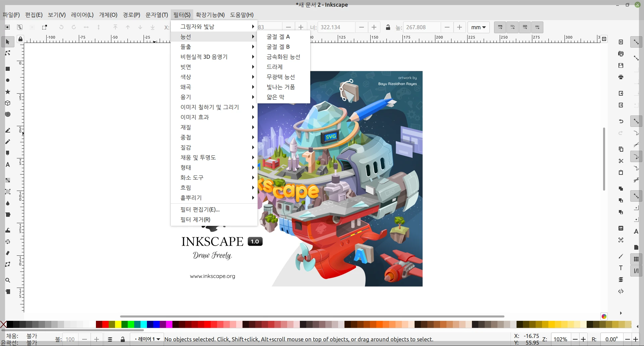The height and width of the screenshot is (346, 644).
Task: Decrease opacity with minus button
Action: (x=85, y=339)
